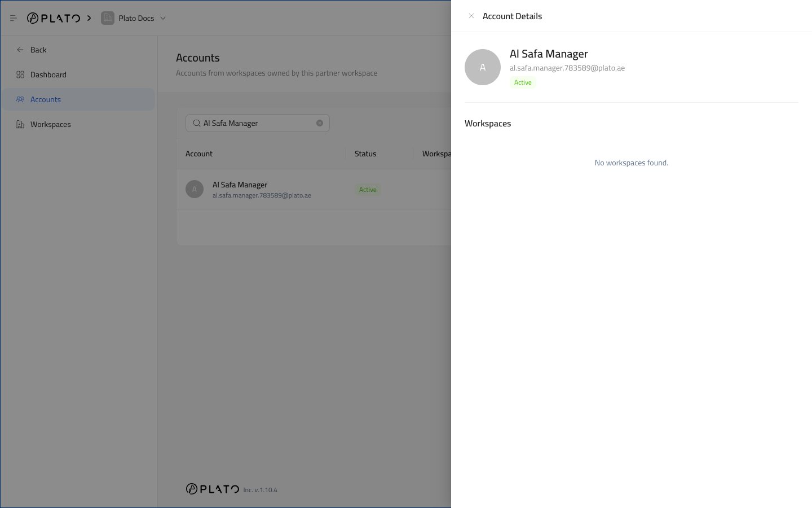This screenshot has height=508, width=812.
Task: Click the Plato Docs workspace building icon
Action: [x=107, y=18]
